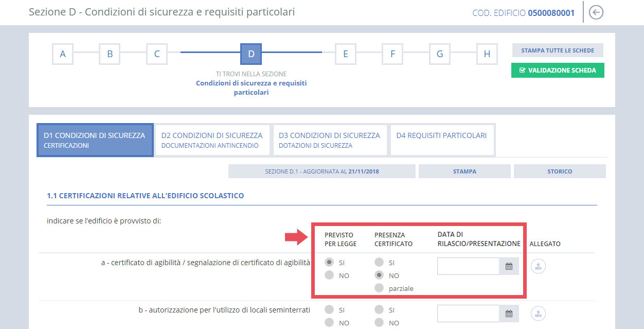644x329 pixels.
Task: Open the calendar for autorizzazione locali seminterrati
Action: (509, 313)
